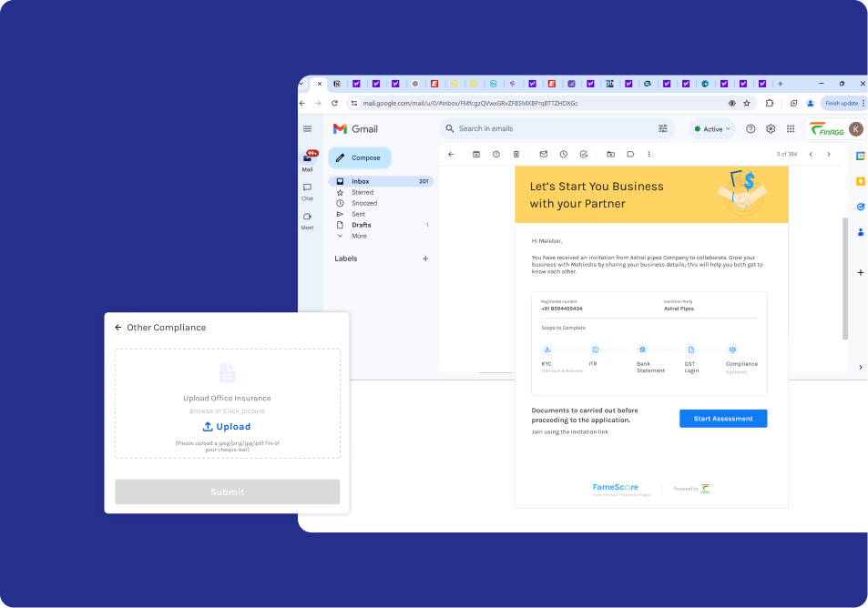
Task: Go back to inbox with arrow
Action: [x=451, y=155]
